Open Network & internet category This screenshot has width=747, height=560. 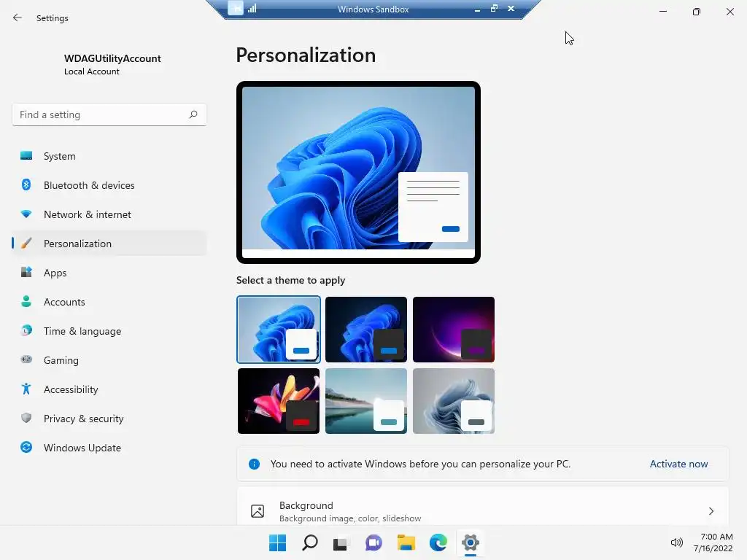[109, 214]
